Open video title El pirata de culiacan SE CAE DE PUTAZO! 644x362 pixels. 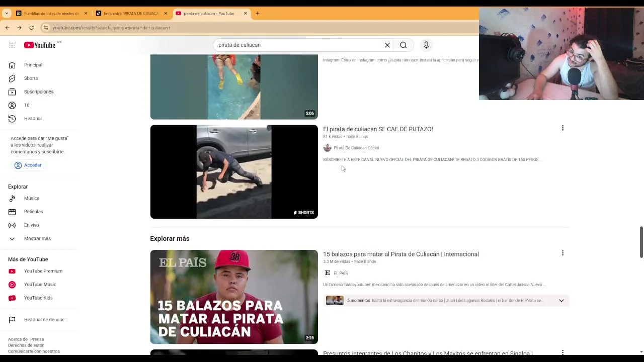point(378,129)
